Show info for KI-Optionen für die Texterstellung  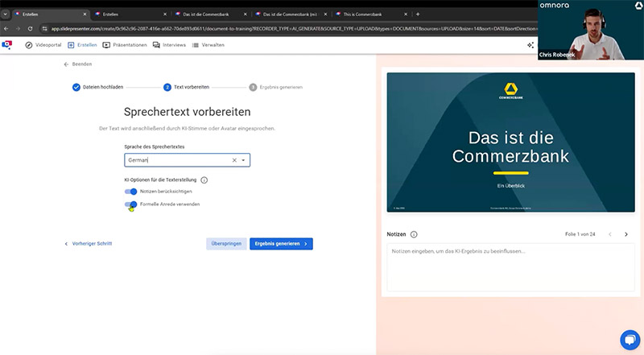tap(204, 180)
